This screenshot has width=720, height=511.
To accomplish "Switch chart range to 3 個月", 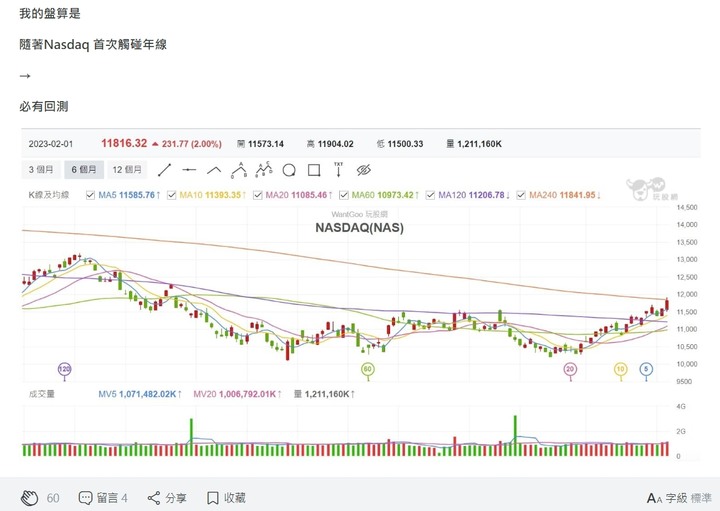I will pos(41,169).
